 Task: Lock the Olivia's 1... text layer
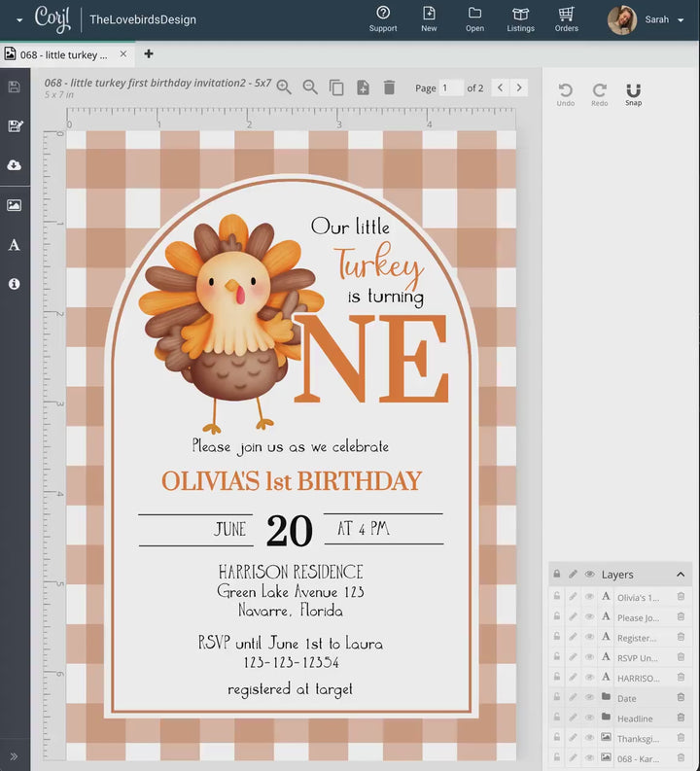557,597
